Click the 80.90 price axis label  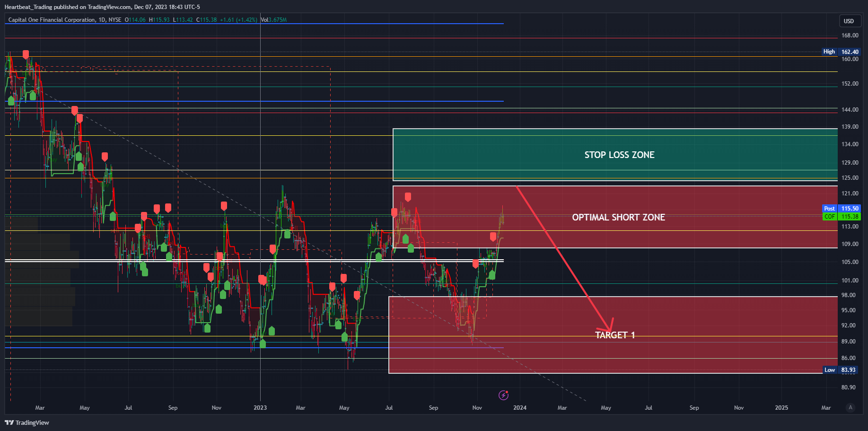848,387
